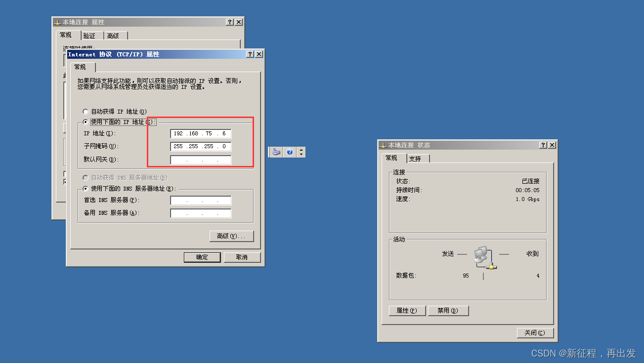Click the 收到 label in 活动 group

coord(532,253)
